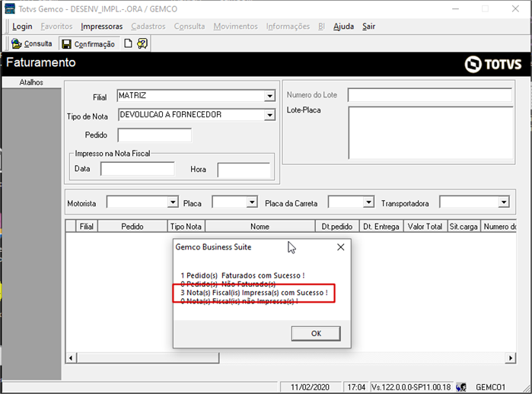Expand the Placa dropdown
Viewport: 532px width, 394px height.
tap(252, 202)
